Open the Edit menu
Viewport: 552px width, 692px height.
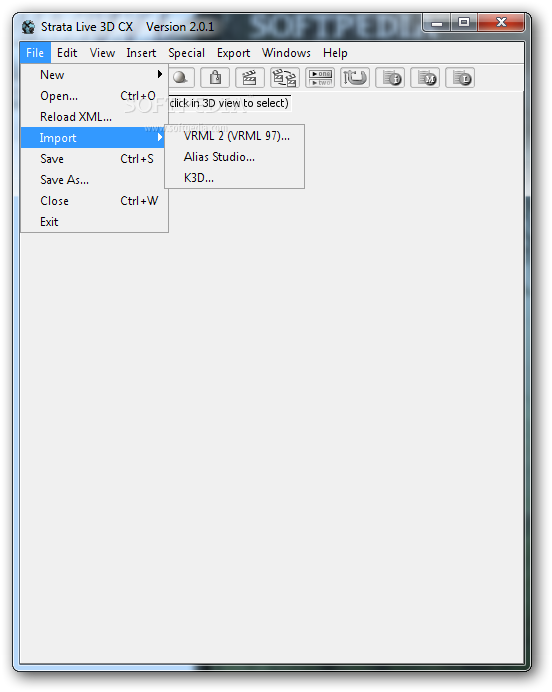tap(67, 53)
